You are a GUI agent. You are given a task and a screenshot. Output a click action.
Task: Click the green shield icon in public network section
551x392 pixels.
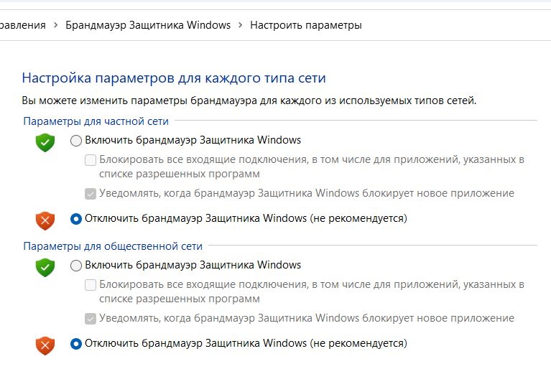coord(45,268)
